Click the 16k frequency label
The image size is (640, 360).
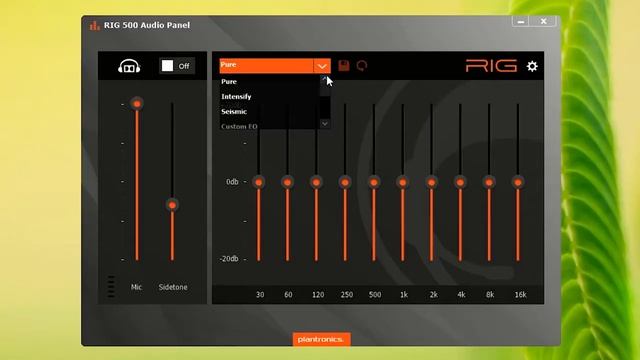[520, 295]
